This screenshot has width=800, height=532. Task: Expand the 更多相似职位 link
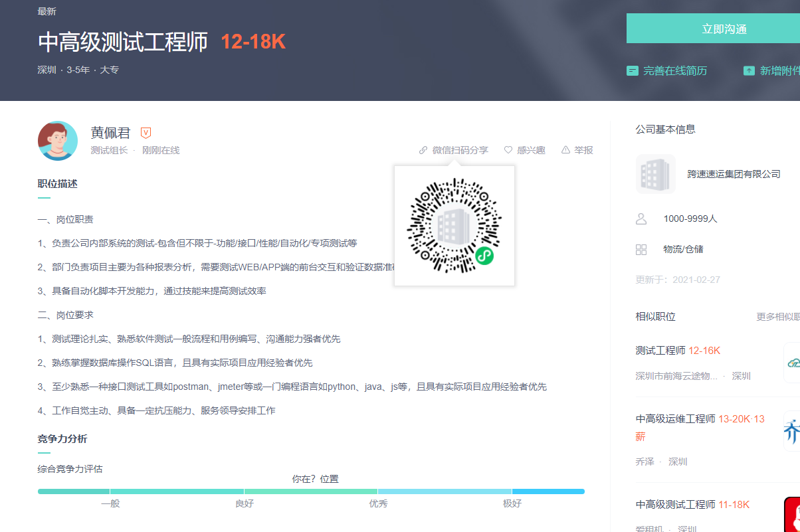tap(777, 317)
